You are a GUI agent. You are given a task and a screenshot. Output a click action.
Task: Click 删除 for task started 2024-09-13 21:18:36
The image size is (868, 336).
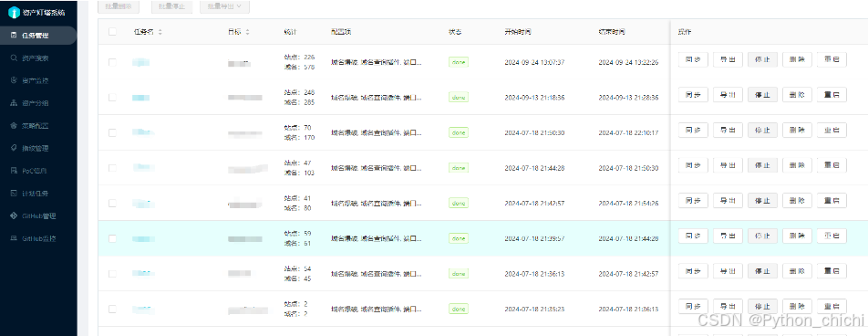pyautogui.click(x=797, y=95)
